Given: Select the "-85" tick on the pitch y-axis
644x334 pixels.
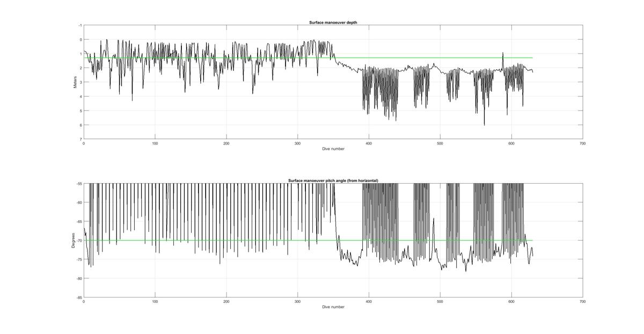Looking at the screenshot, I should tap(79, 297).
